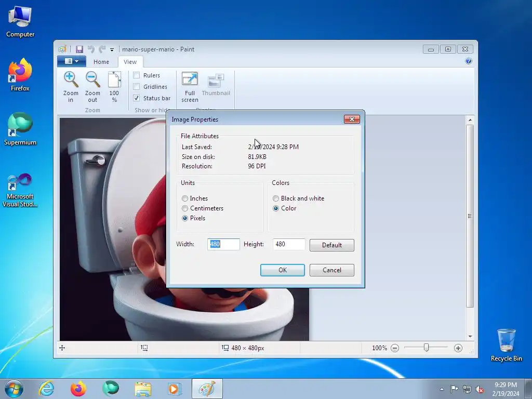Zoom in with the plus button in status bar
Viewport: 532px width, 399px height.
(458, 348)
